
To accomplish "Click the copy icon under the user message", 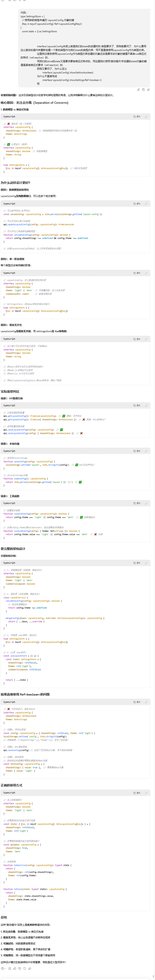I will (x=143, y=90).
